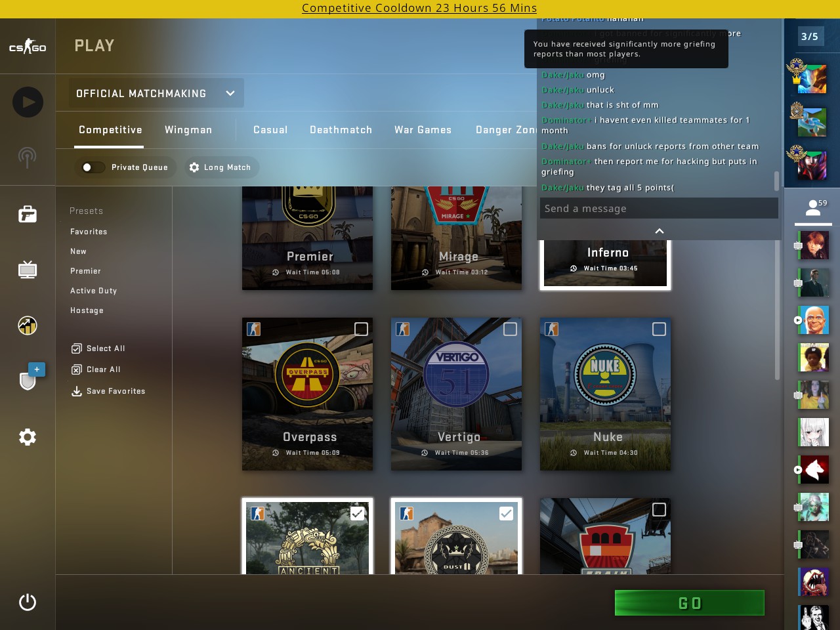
Task: Open the Inventory briefcase icon
Action: 28,214
